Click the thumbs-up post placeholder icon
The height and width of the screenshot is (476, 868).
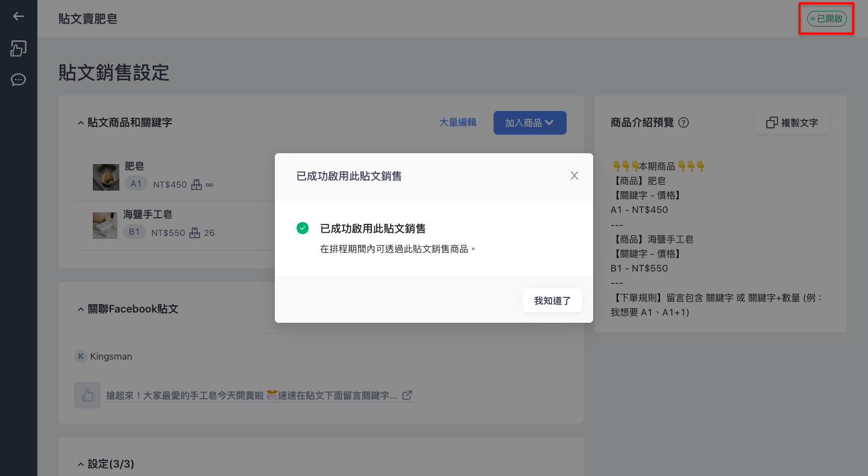tap(87, 395)
